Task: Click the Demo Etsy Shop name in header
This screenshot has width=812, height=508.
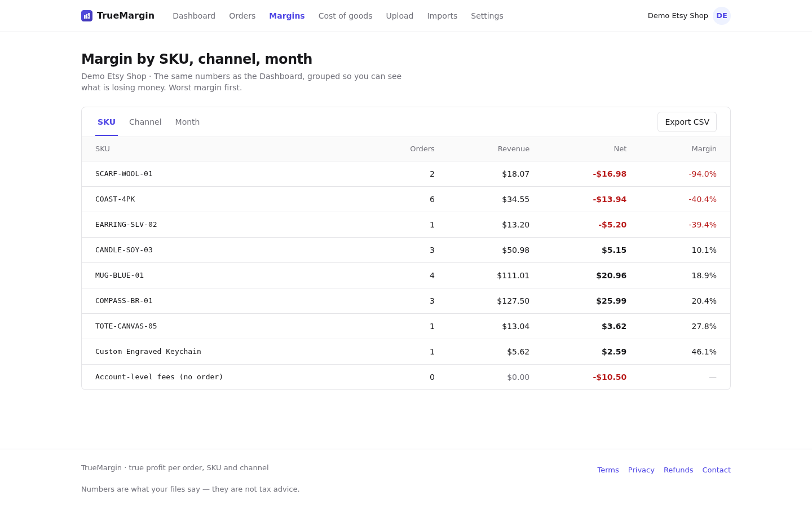Action: 678,16
